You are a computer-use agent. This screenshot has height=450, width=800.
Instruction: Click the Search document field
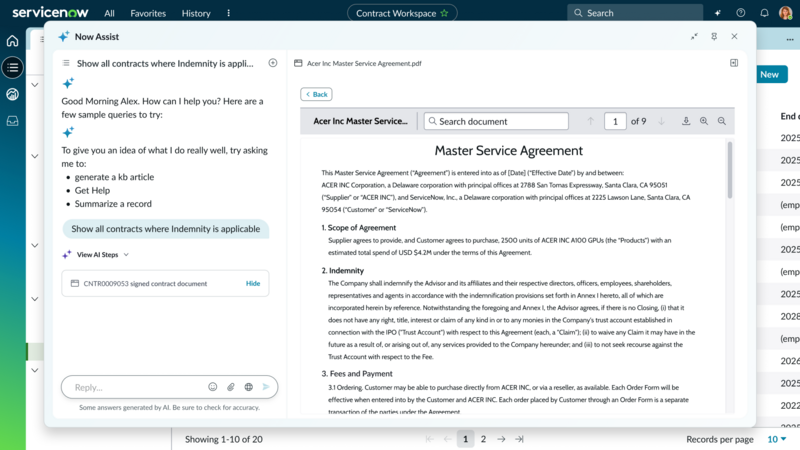pos(496,121)
